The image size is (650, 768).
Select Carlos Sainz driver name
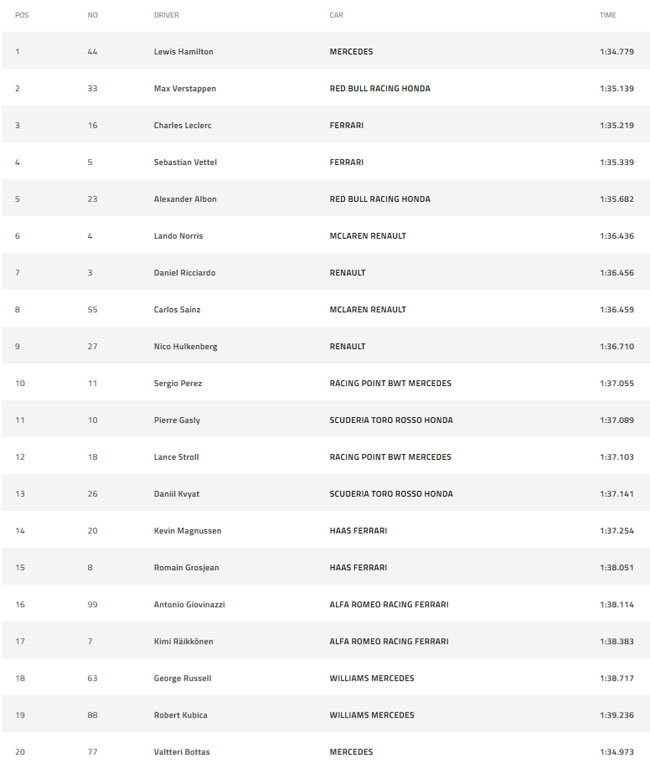point(177,310)
